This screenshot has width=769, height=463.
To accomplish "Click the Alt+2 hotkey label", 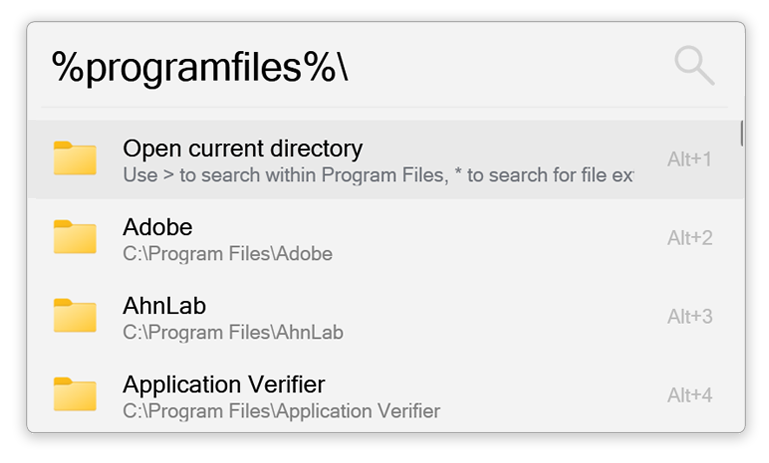I will [690, 238].
